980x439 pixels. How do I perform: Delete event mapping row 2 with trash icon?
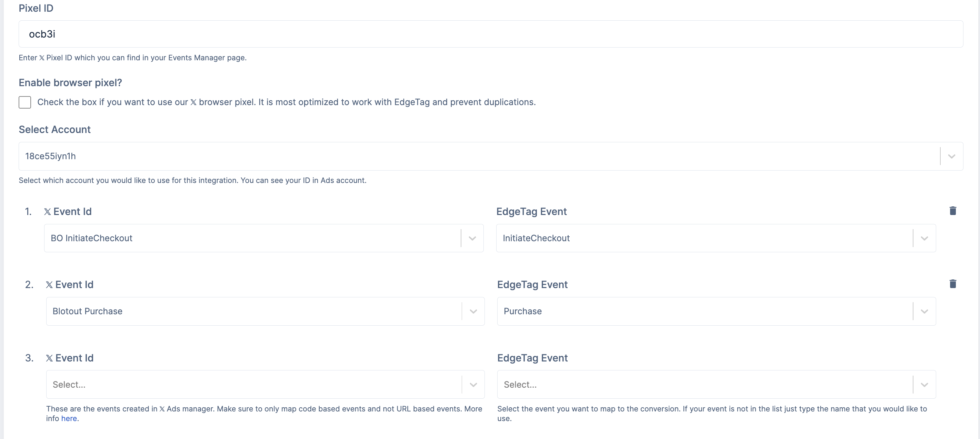point(953,284)
